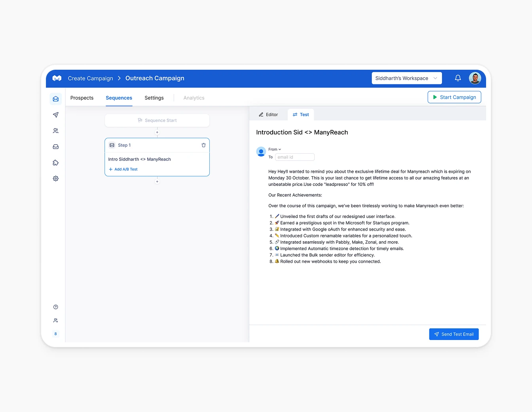Open the notification bell
This screenshot has height=412, width=532.
458,78
